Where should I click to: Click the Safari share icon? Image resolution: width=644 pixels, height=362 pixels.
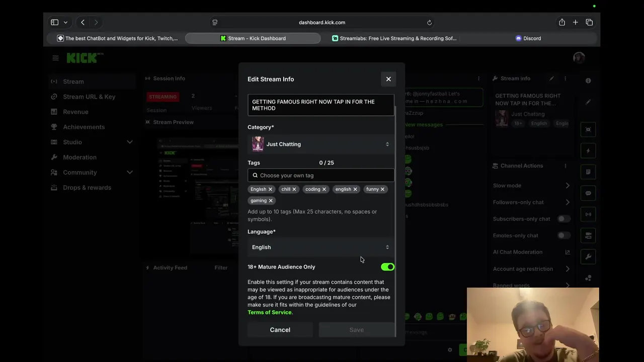562,22
